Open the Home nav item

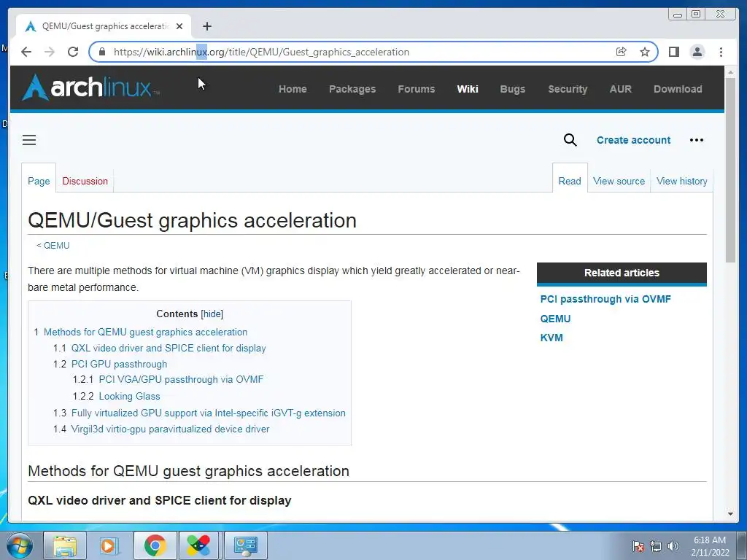click(293, 89)
